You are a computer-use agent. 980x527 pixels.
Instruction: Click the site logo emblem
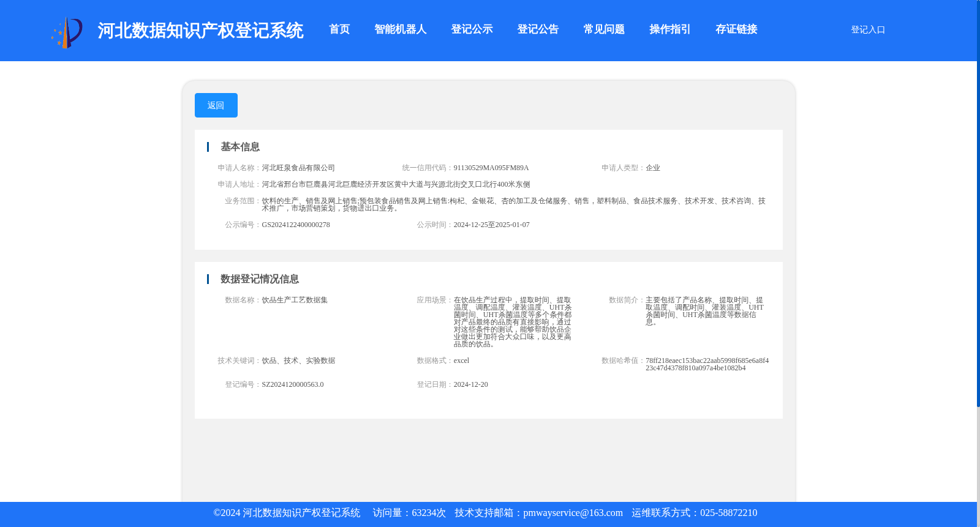[67, 32]
